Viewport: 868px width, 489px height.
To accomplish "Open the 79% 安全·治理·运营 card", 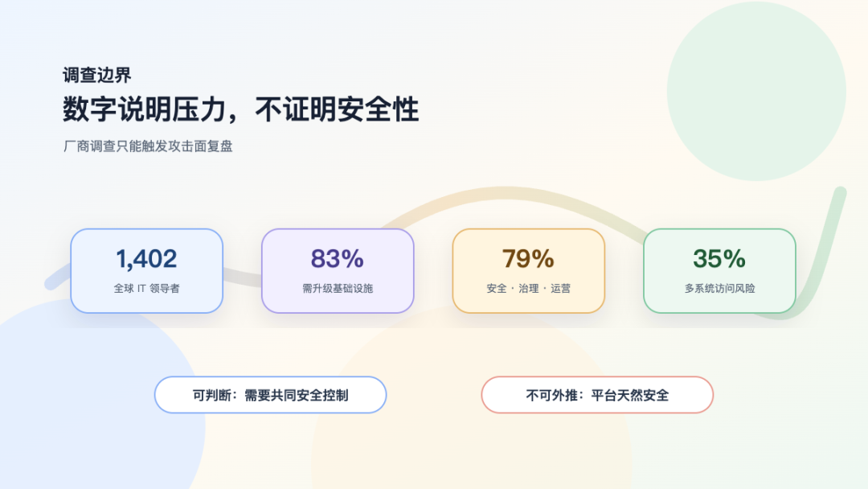I will pos(529,271).
